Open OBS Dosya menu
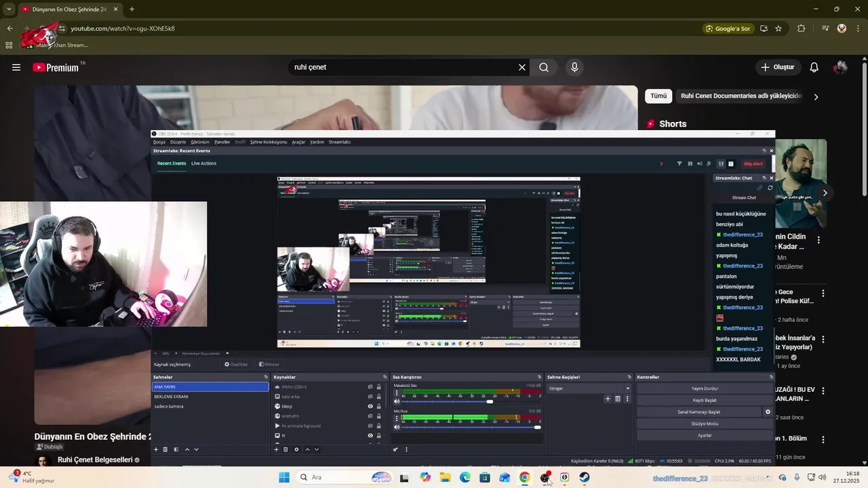Image resolution: width=868 pixels, height=488 pixels. point(159,142)
